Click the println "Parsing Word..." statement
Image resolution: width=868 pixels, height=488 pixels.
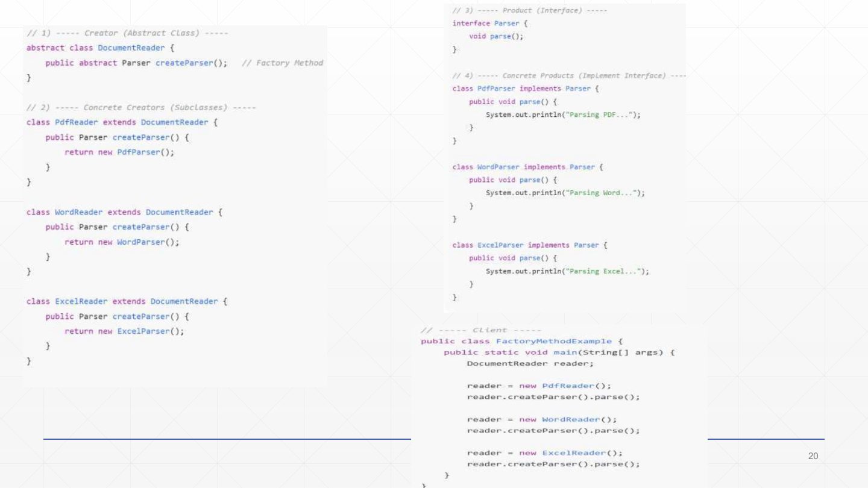[565, 193]
